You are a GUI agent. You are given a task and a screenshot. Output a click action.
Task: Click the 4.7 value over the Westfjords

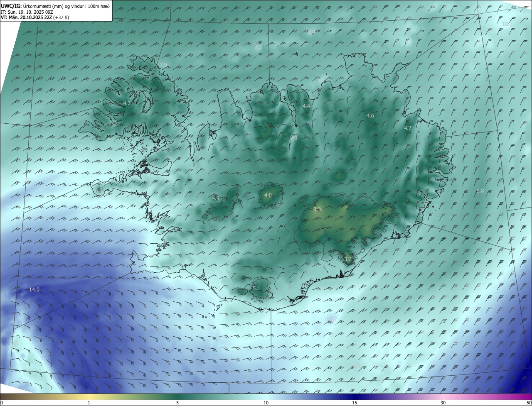click(x=127, y=103)
